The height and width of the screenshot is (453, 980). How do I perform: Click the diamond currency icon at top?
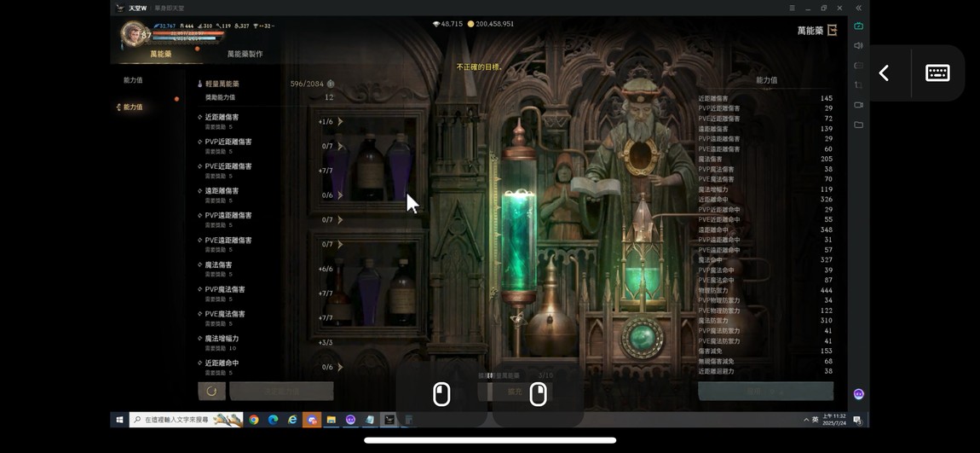click(x=436, y=24)
